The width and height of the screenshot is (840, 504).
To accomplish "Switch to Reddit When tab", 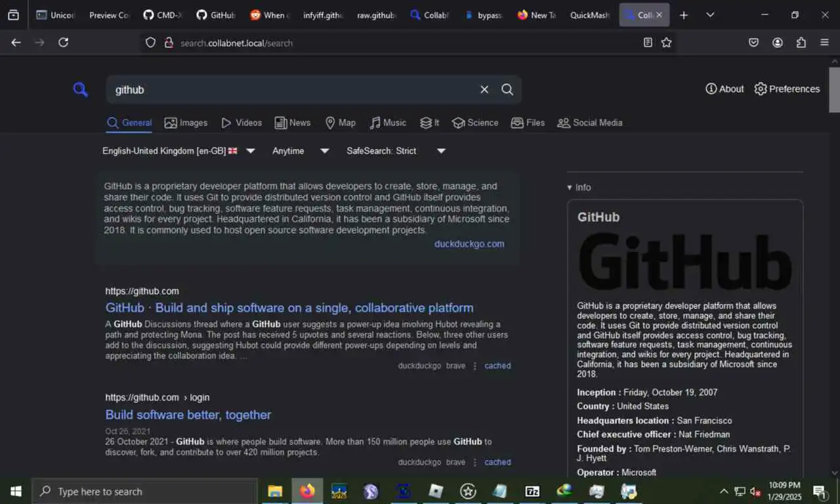I will [x=269, y=15].
